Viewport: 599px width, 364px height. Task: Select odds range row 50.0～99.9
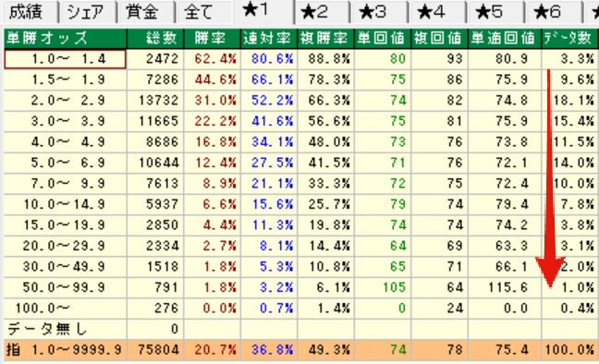click(x=65, y=287)
